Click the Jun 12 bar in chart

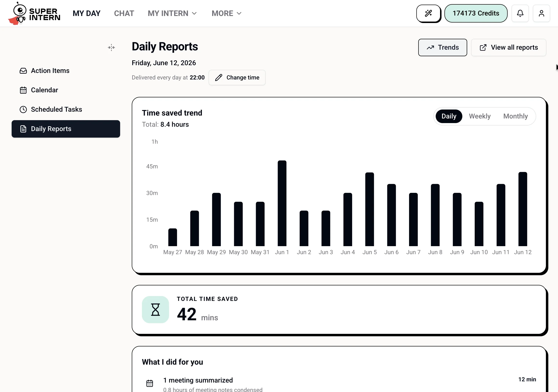click(523, 209)
